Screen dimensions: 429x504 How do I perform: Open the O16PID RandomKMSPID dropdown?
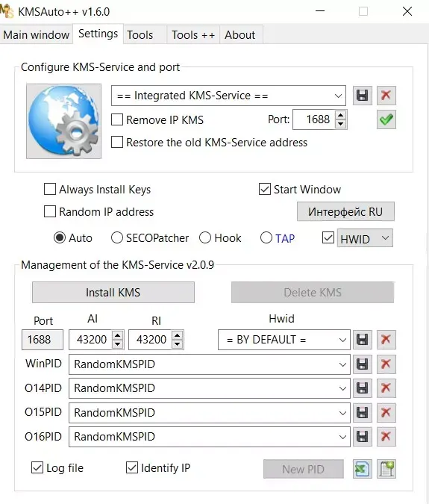point(210,437)
